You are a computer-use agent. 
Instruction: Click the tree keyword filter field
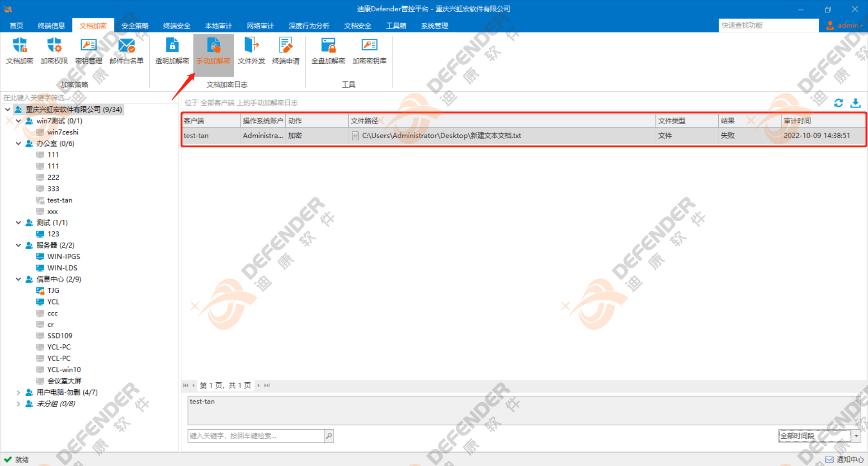pyautogui.click(x=89, y=97)
